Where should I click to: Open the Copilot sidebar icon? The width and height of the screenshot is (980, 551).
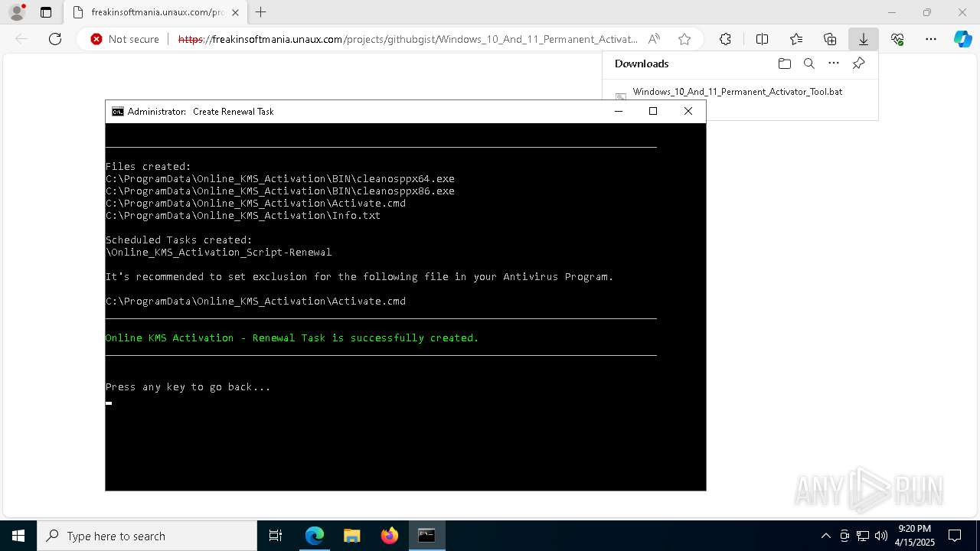[x=962, y=39]
